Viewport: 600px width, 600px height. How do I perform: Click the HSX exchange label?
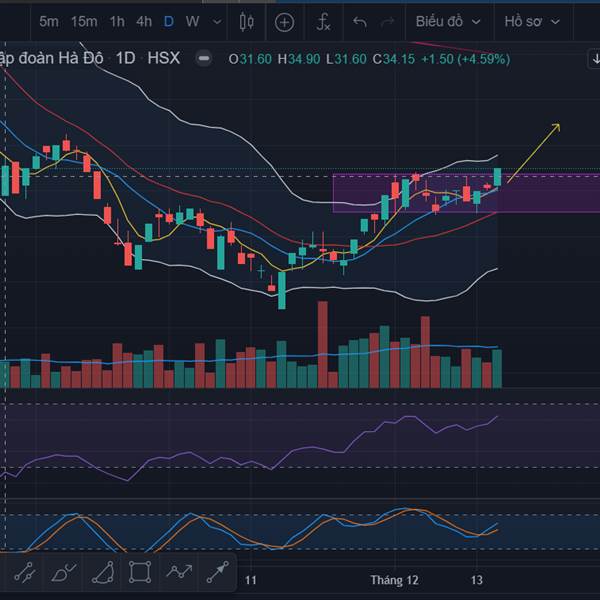coord(163,59)
